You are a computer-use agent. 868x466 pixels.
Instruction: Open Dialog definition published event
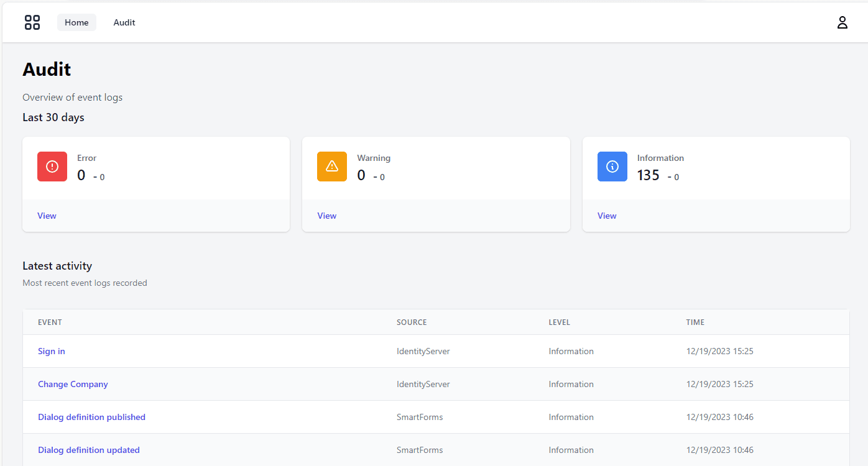click(x=91, y=417)
